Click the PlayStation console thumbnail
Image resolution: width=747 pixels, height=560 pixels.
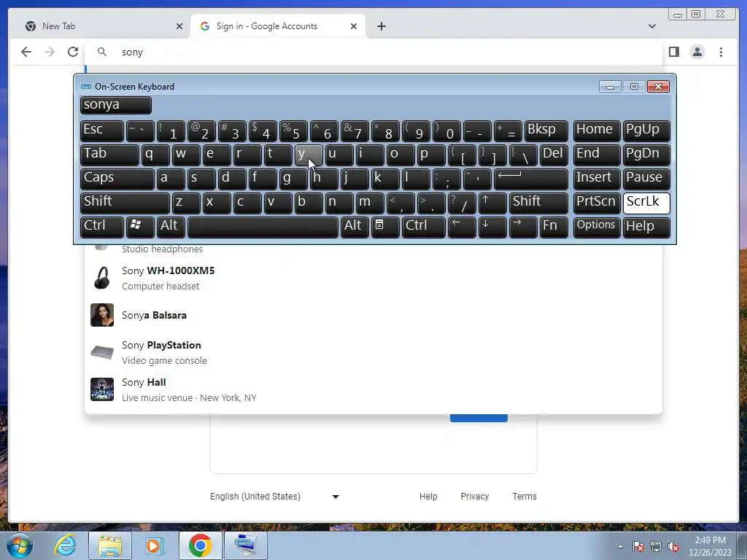coord(102,352)
